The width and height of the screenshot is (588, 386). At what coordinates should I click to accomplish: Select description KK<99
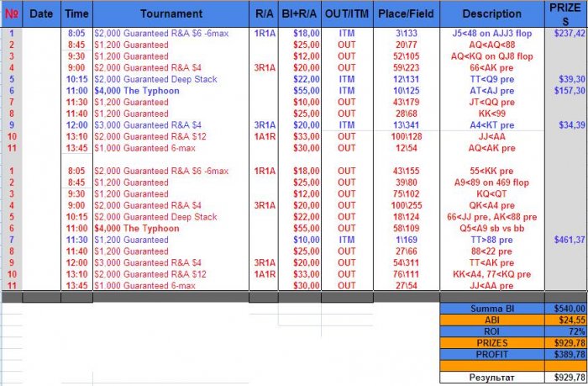492,114
